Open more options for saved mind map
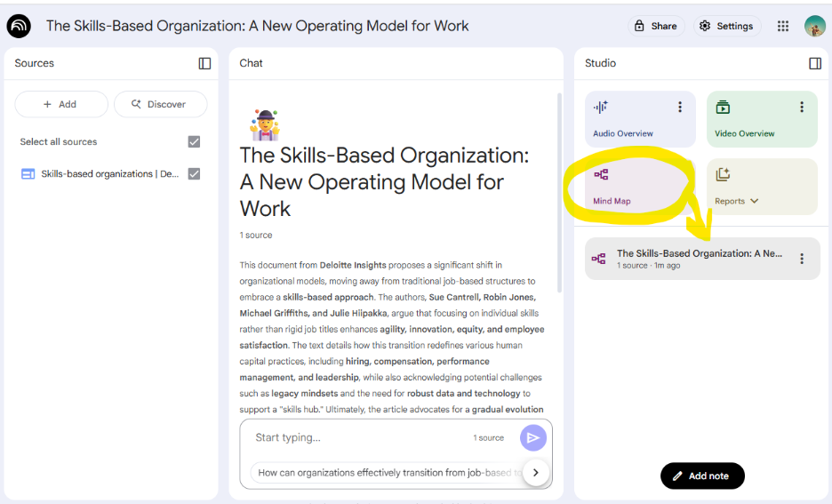This screenshot has height=504, width=832. (x=802, y=259)
